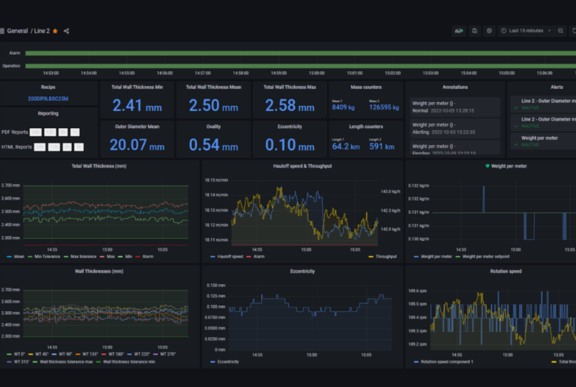Open the Line 2 breadcrumb title
The height and width of the screenshot is (387, 576).
[x=42, y=31]
